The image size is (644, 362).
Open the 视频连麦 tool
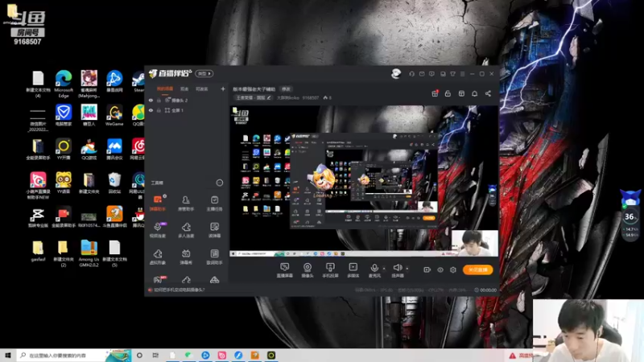click(158, 230)
